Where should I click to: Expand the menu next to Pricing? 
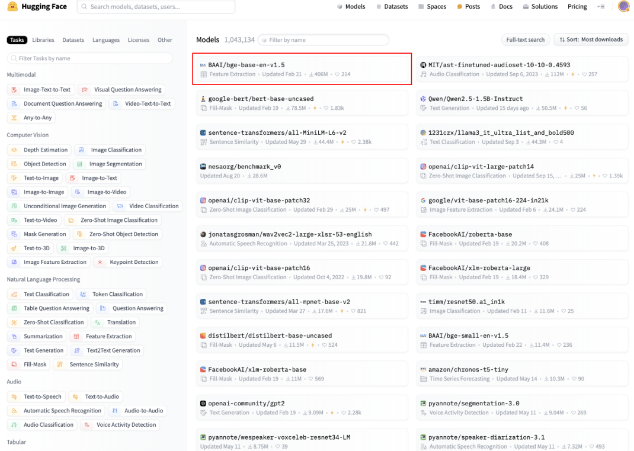click(x=600, y=6)
